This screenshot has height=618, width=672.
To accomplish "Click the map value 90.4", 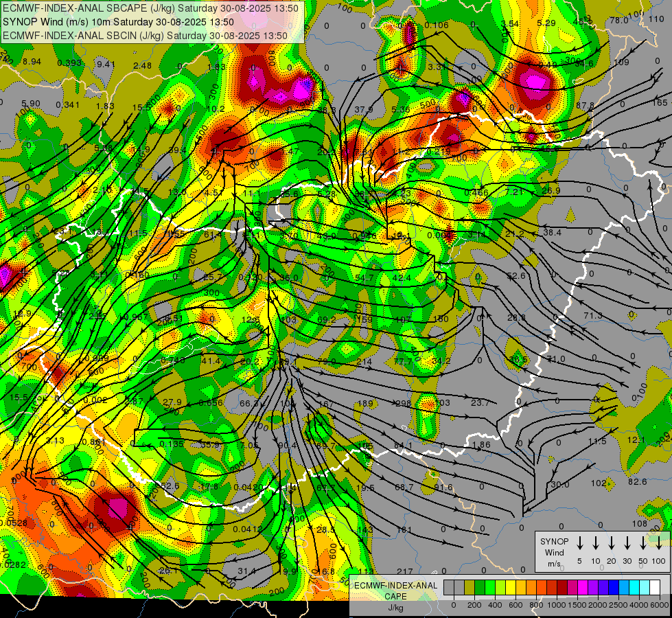I will click(287, 446).
